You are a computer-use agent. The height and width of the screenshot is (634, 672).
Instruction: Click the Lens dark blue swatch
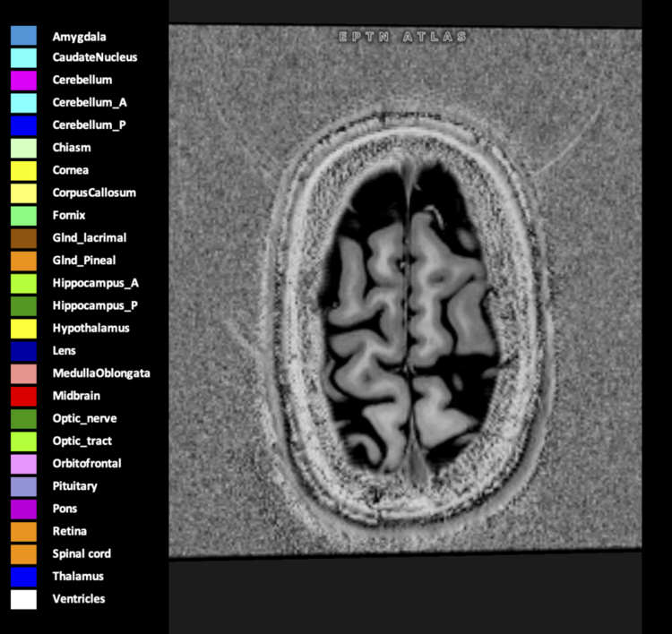23,351
